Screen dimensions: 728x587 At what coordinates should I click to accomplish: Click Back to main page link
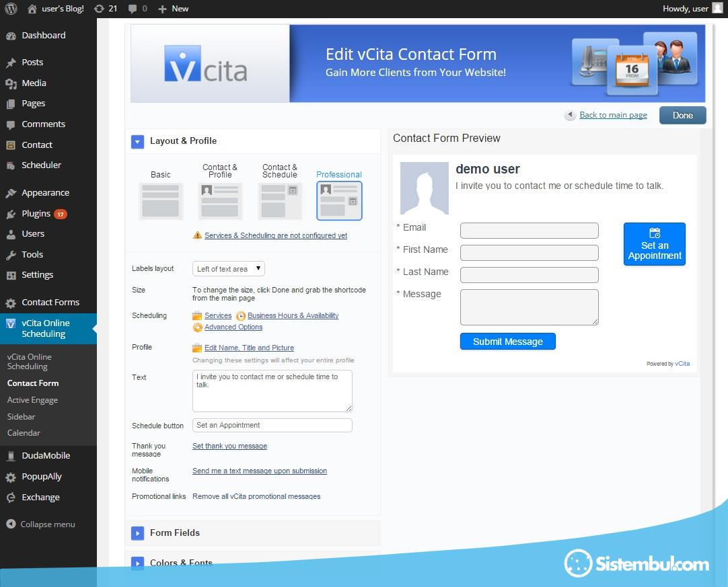pos(613,114)
